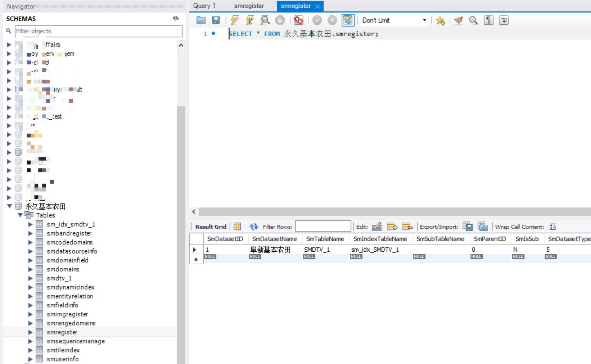Expand the smregister table node
The width and height of the screenshot is (591, 364).
(30, 332)
